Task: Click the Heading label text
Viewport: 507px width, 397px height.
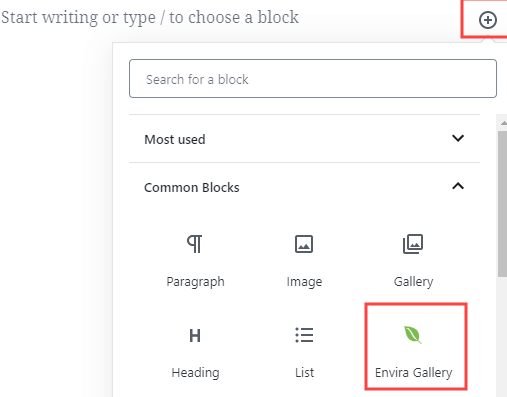Action: [x=195, y=373]
